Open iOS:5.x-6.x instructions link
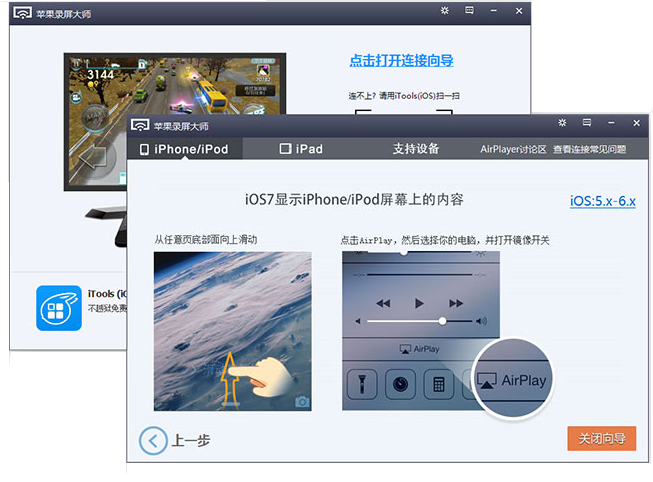Image resolution: width=653 pixels, height=482 pixels. coord(603,201)
